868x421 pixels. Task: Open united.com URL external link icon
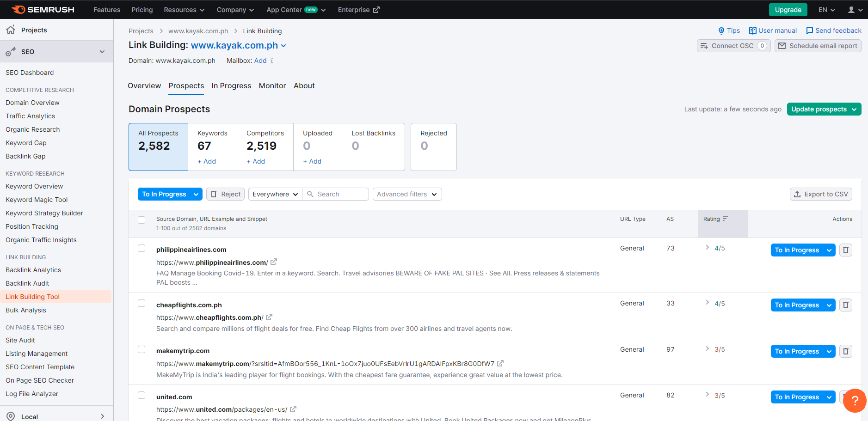click(x=293, y=409)
